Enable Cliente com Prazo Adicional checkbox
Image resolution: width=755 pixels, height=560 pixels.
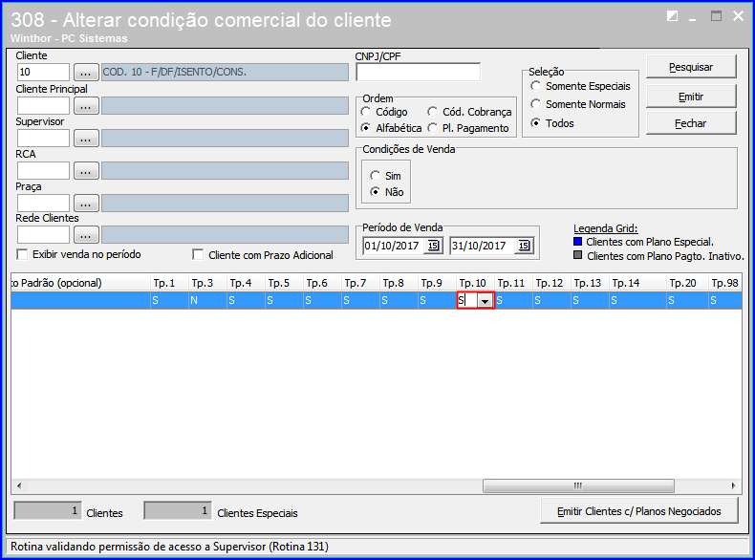(x=198, y=254)
